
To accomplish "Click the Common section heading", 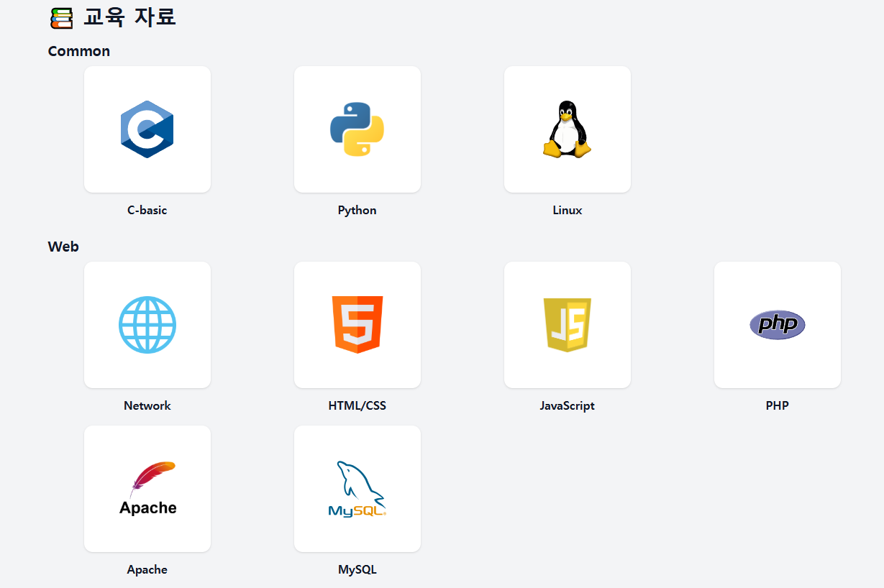I will tap(79, 51).
